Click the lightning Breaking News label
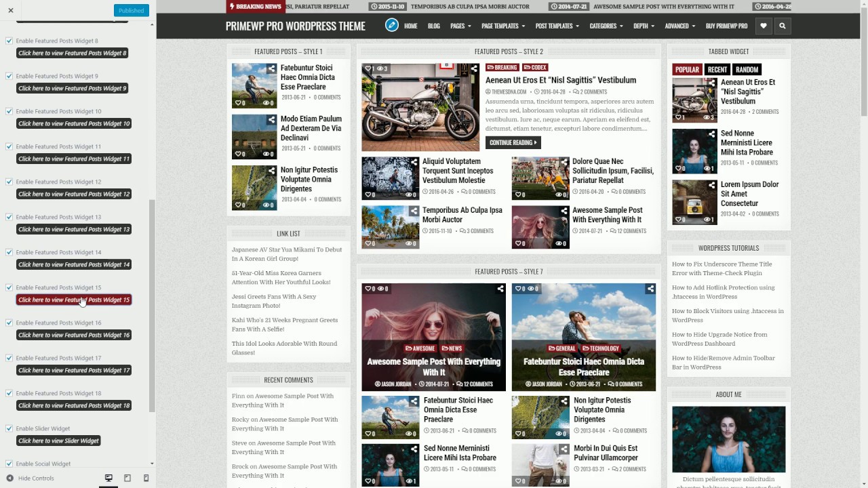This screenshot has height=488, width=868. pyautogui.click(x=255, y=7)
